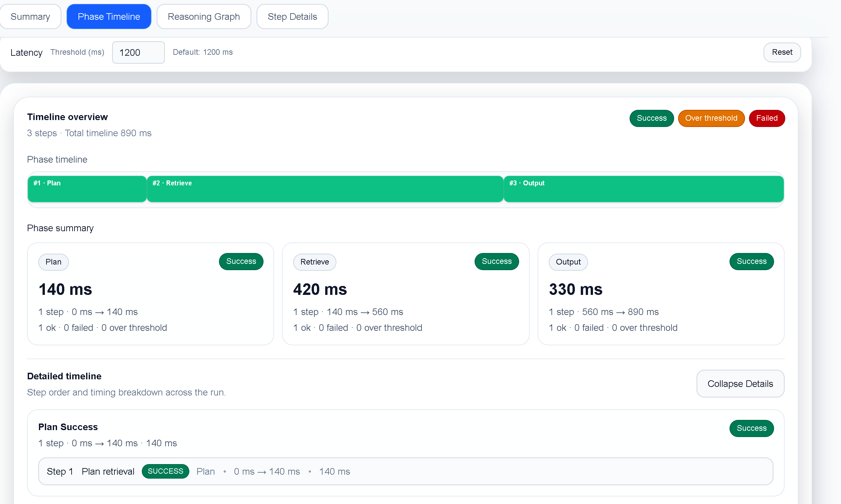Click the Output phase label chip
The width and height of the screenshot is (841, 504).
[x=568, y=262]
